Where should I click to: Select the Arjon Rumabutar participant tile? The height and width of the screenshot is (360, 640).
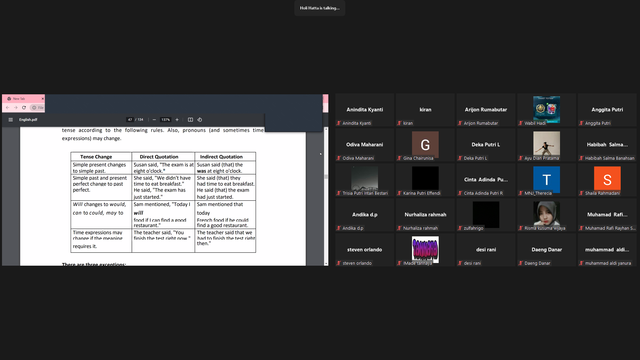(x=486, y=110)
